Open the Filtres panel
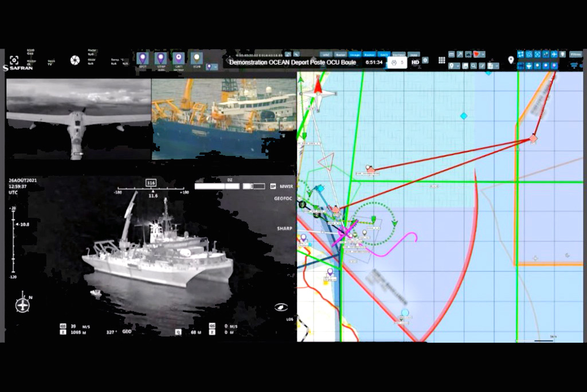The width and height of the screenshot is (587, 392). pyautogui.click(x=575, y=54)
